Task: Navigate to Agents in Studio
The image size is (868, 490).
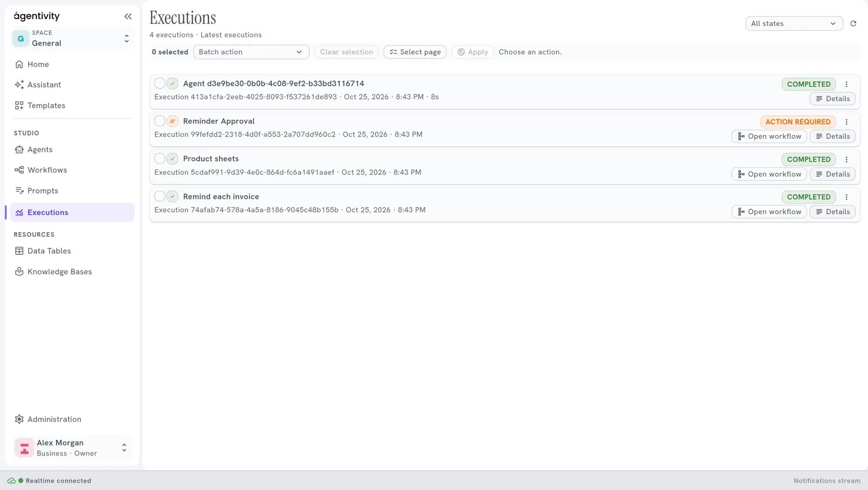Action: (72, 150)
